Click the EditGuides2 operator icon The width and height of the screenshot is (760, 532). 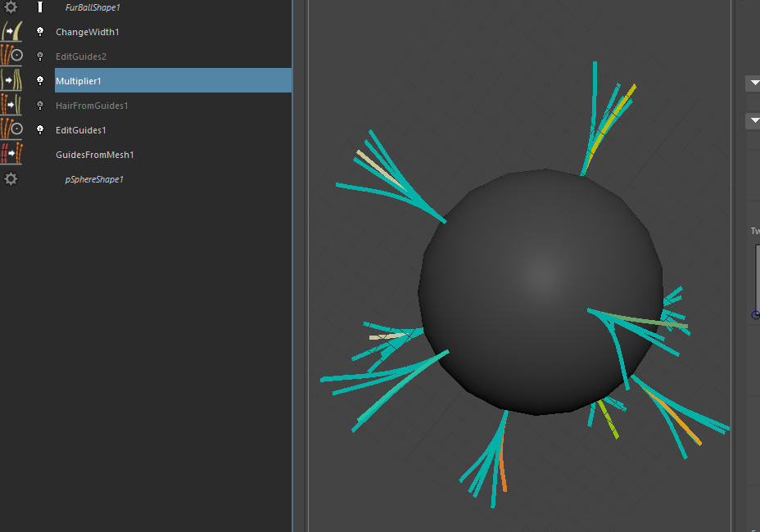pos(11,56)
